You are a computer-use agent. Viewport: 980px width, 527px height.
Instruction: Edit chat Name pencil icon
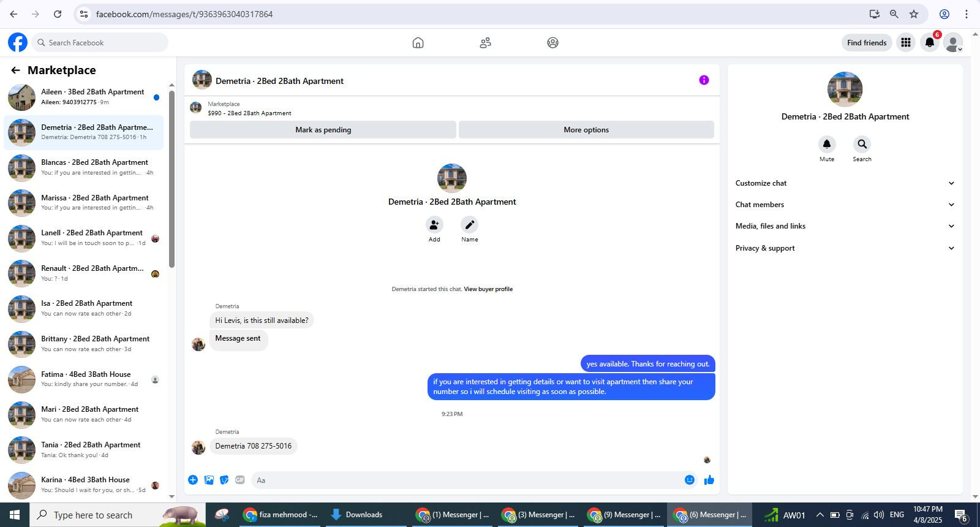coord(469,224)
